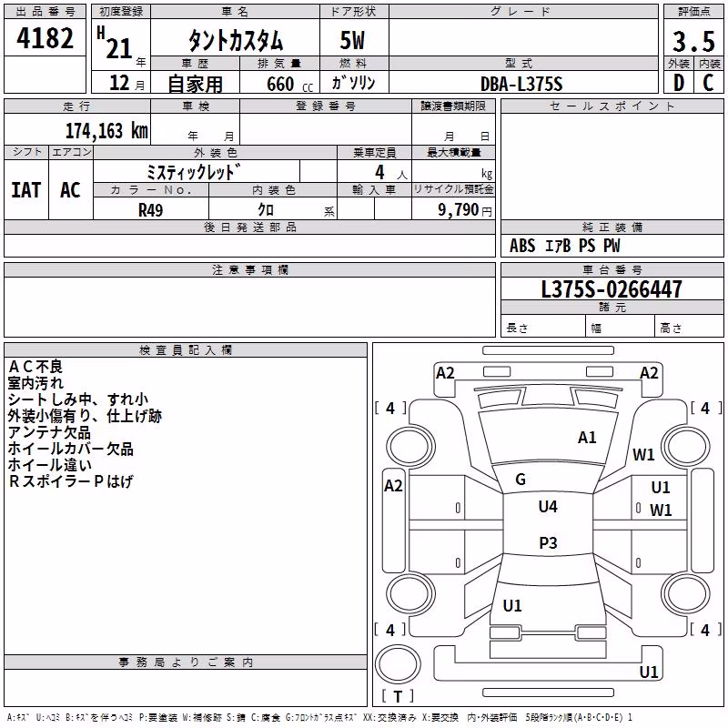728x728 pixels.
Task: Click the overall grade 3.5
Action: click(x=693, y=41)
